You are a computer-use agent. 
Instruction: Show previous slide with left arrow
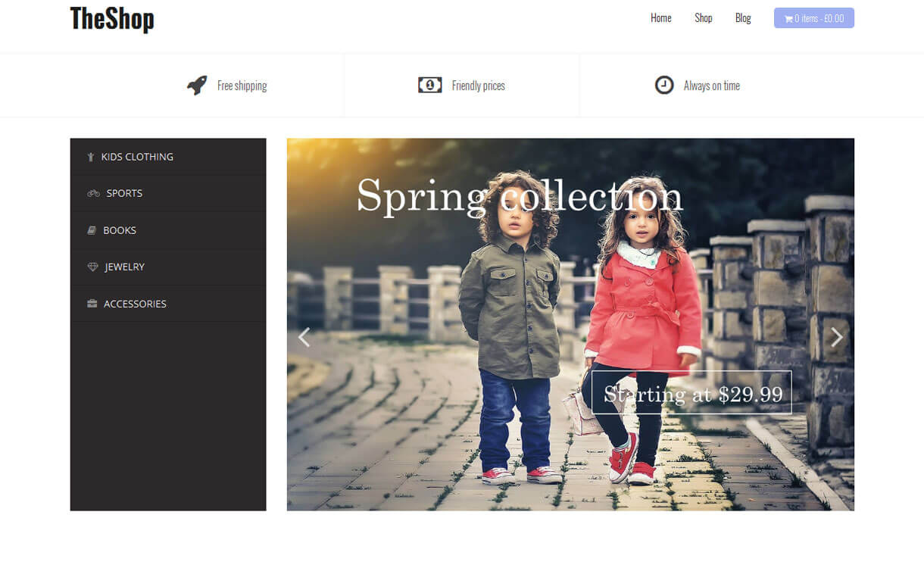click(x=304, y=337)
